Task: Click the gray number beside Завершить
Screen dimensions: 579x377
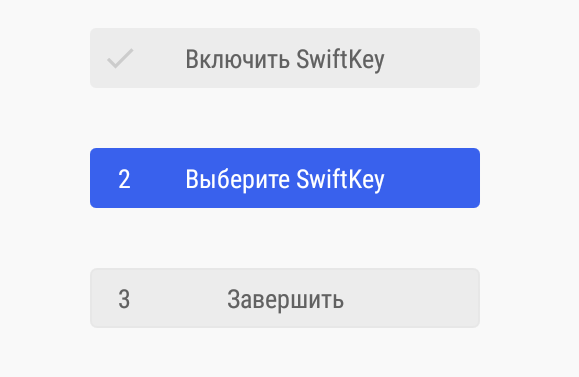Action: pyautogui.click(x=124, y=299)
